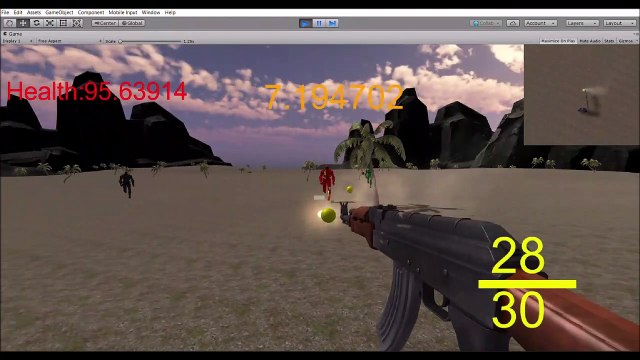Click the minimap camera view
This screenshot has width=640, height=360.
click(582, 95)
